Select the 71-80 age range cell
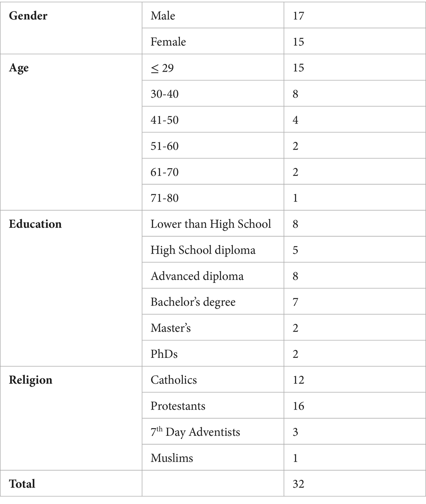426x504 pixels. click(x=164, y=199)
